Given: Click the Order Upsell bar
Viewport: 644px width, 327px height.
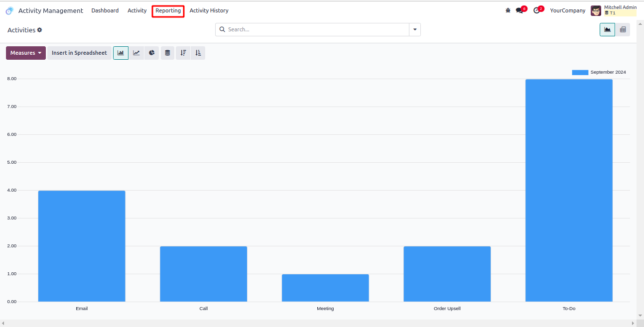Looking at the screenshot, I should click(447, 274).
